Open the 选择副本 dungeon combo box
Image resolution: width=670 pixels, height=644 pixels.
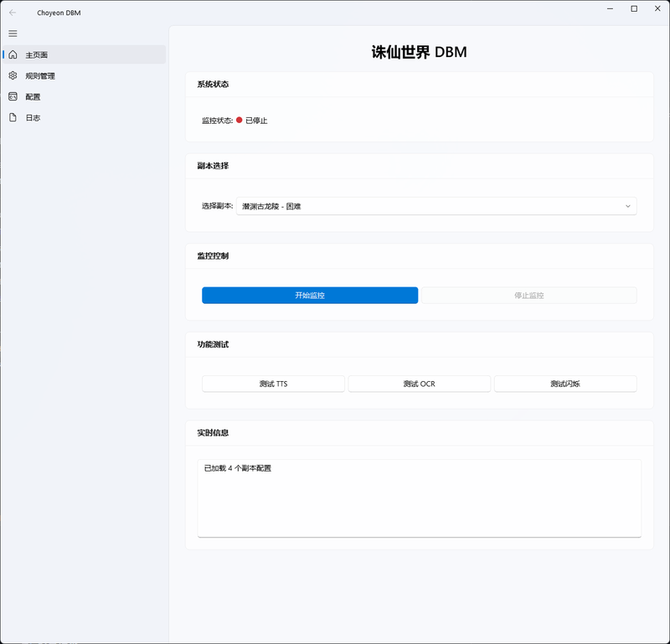pyautogui.click(x=436, y=206)
